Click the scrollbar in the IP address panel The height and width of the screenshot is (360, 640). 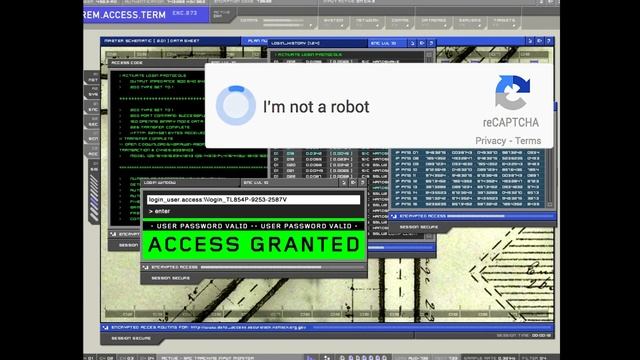pos(550,178)
